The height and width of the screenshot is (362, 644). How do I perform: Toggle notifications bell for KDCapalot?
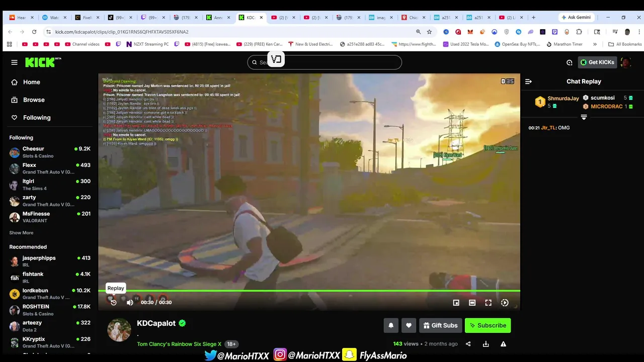(x=391, y=325)
